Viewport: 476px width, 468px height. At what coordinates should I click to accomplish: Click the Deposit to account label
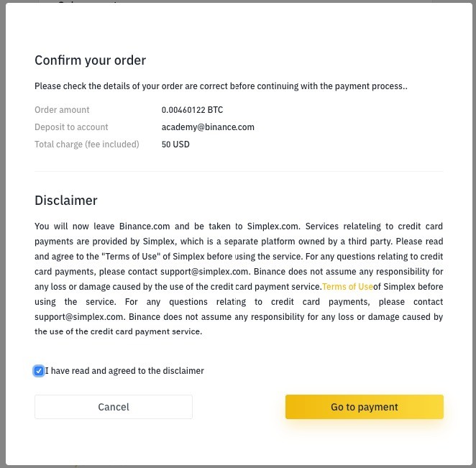click(71, 127)
